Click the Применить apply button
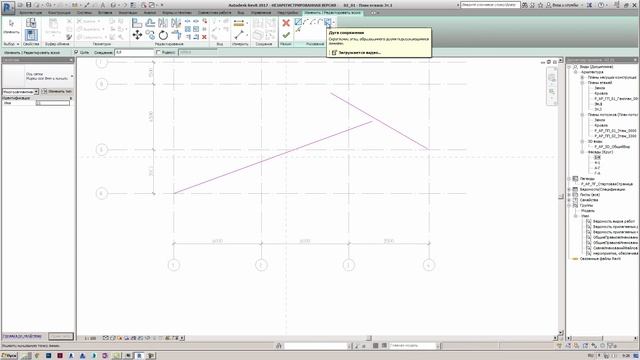The height and width of the screenshot is (360, 640). 61,336
